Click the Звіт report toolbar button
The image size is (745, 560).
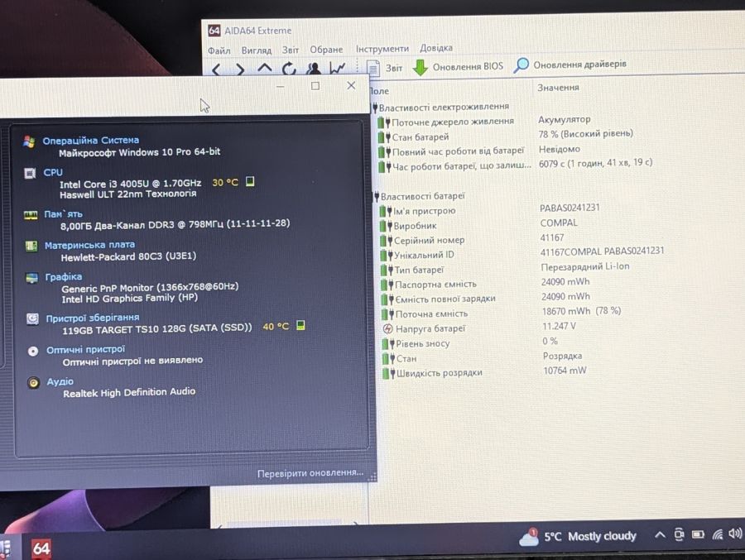point(384,68)
